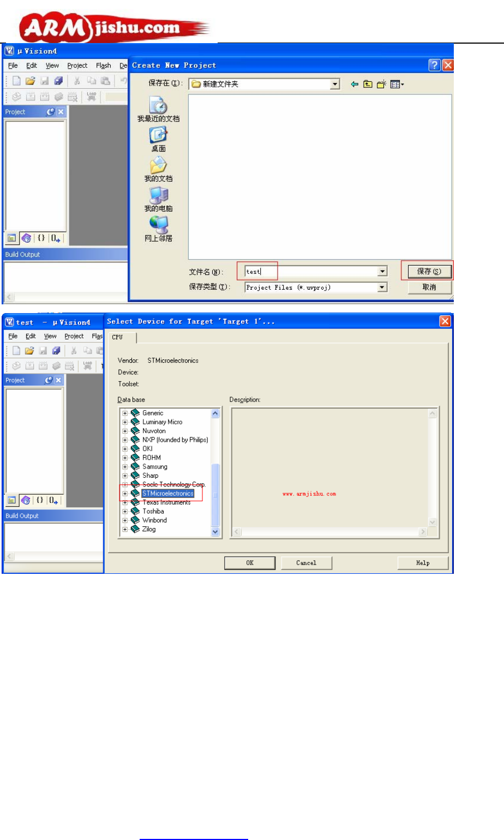Open 我的文档 my documents shortcut

(x=158, y=170)
